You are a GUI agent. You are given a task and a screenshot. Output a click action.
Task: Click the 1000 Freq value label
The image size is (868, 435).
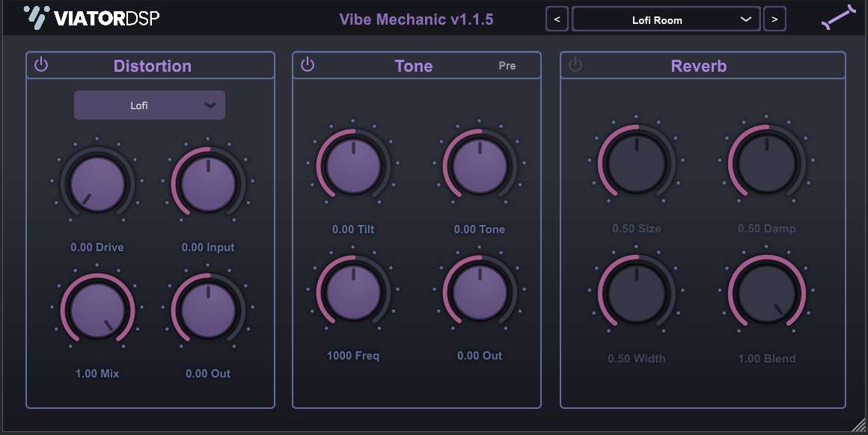point(353,356)
